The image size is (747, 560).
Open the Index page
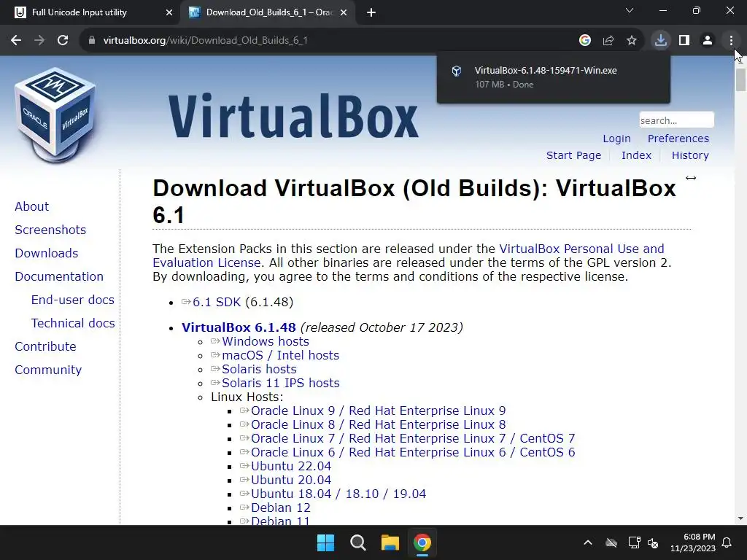point(636,155)
